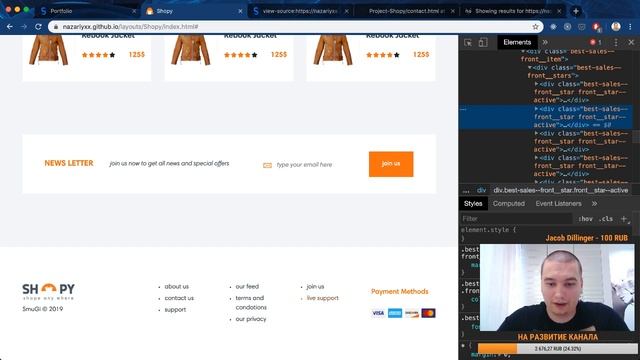Open a new tab with plus button

(x=576, y=11)
